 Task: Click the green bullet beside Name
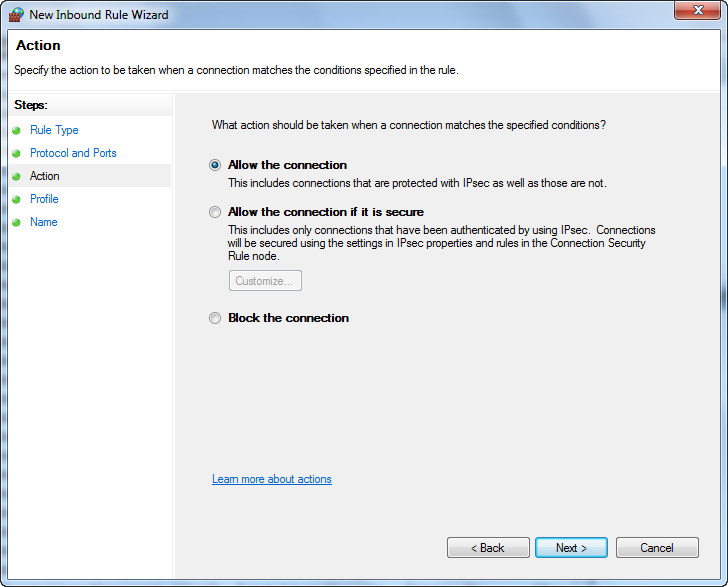click(x=16, y=222)
